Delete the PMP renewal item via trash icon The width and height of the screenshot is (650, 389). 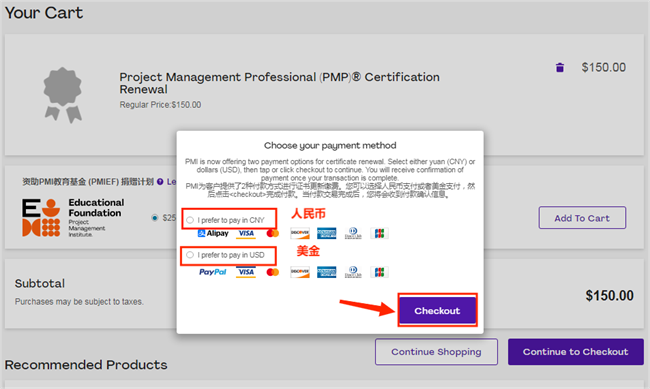point(560,67)
